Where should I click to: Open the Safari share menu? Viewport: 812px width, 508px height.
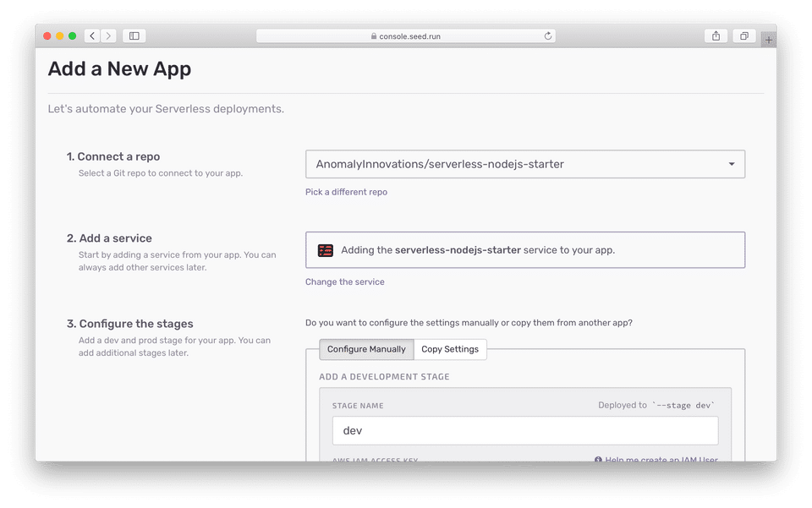(716, 36)
